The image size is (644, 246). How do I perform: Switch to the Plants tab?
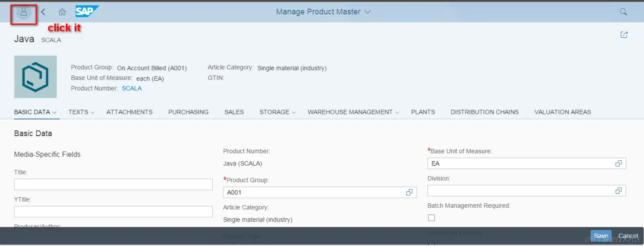tap(423, 112)
